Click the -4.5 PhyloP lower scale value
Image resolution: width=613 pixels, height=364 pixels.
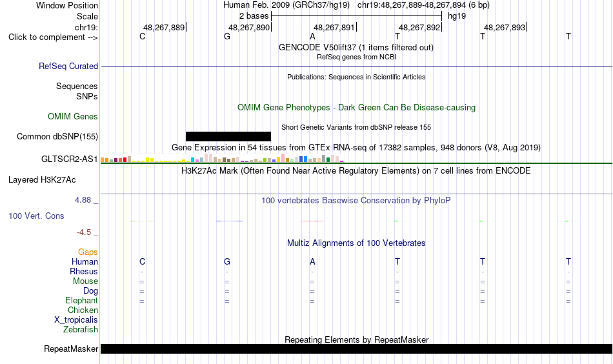click(x=84, y=232)
